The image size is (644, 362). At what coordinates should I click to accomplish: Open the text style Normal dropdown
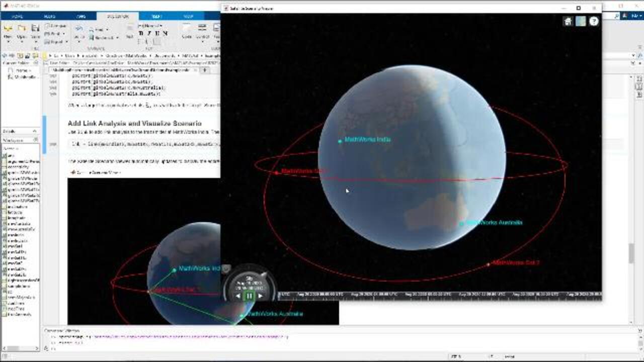(x=149, y=26)
